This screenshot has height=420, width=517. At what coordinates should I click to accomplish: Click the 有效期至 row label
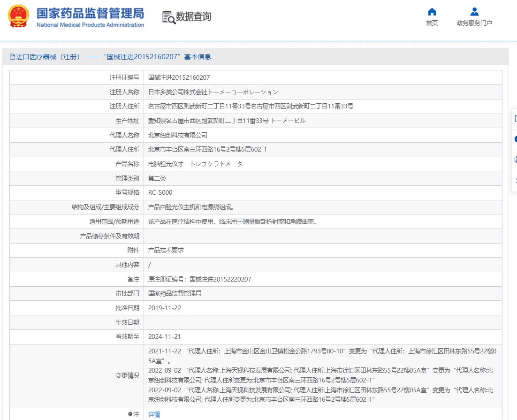point(127,337)
